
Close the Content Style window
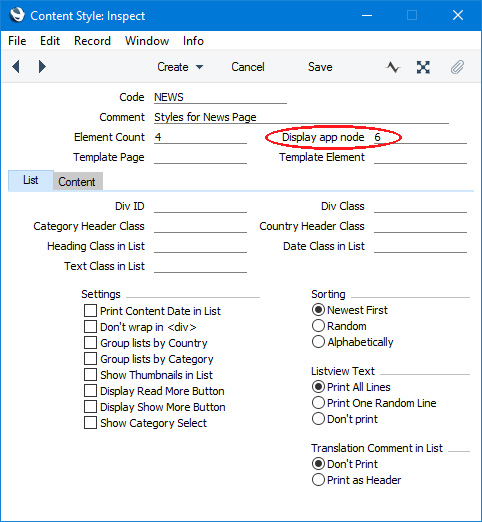click(458, 15)
